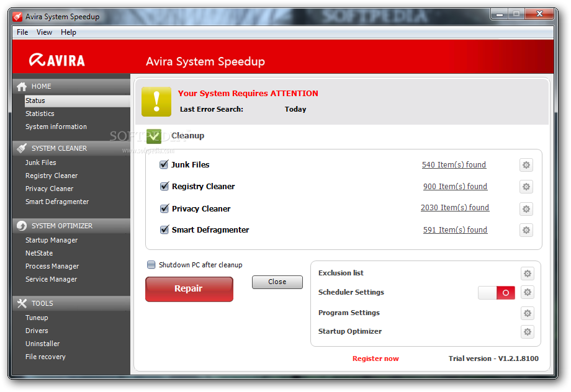This screenshot has height=392, width=571.
Task: Uncheck the Registry Cleaner checkbox
Action: pos(164,186)
